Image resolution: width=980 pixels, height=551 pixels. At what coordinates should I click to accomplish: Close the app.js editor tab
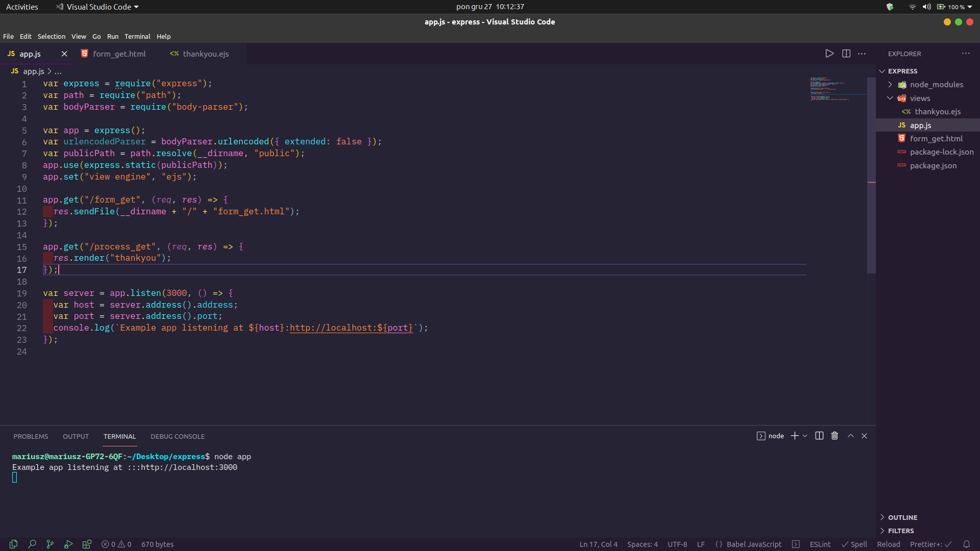pyautogui.click(x=64, y=54)
